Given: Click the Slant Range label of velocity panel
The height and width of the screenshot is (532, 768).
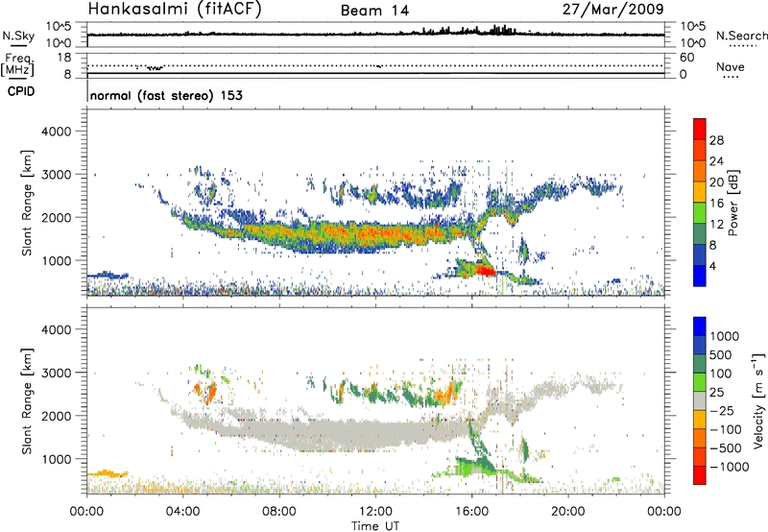Looking at the screenshot, I should (27, 401).
